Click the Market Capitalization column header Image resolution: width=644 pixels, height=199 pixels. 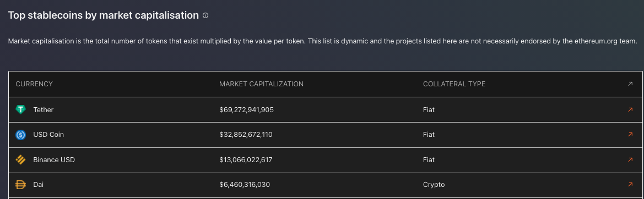point(261,84)
